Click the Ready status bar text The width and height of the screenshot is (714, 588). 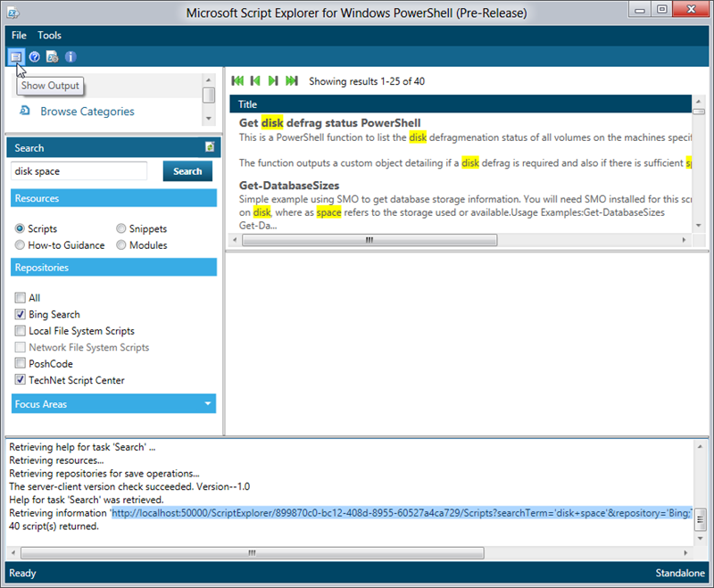(22, 573)
